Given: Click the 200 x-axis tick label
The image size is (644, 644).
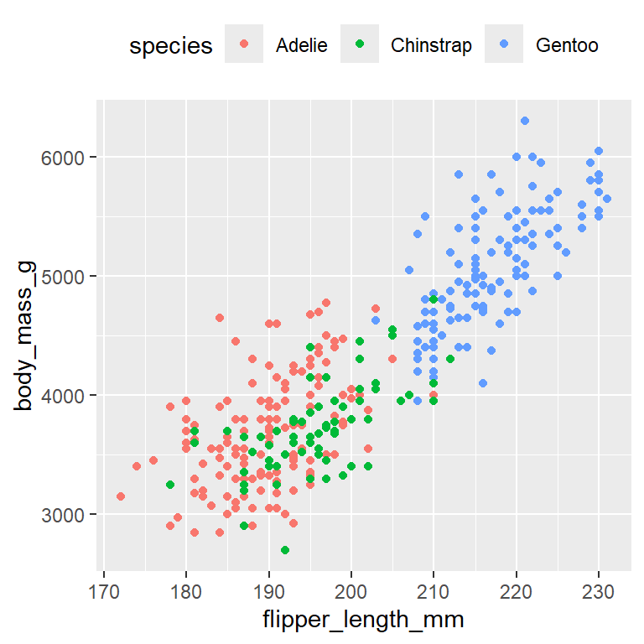Looking at the screenshot, I should point(351,583).
